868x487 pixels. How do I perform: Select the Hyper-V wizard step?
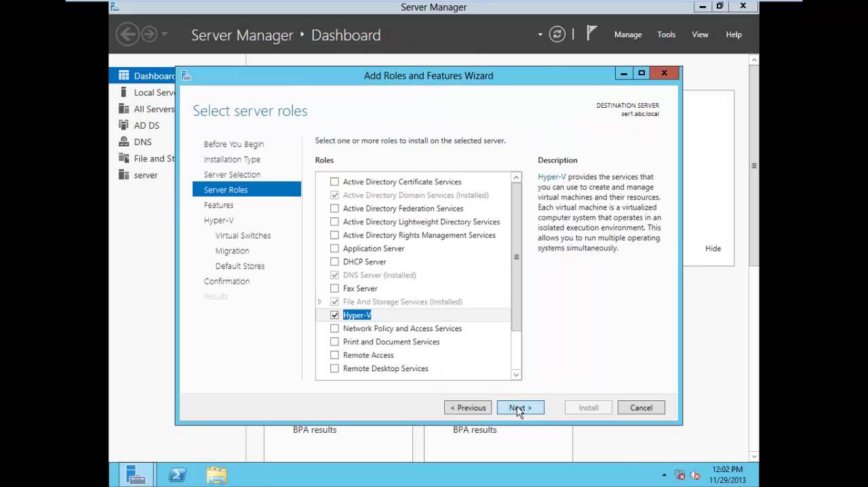(x=218, y=220)
